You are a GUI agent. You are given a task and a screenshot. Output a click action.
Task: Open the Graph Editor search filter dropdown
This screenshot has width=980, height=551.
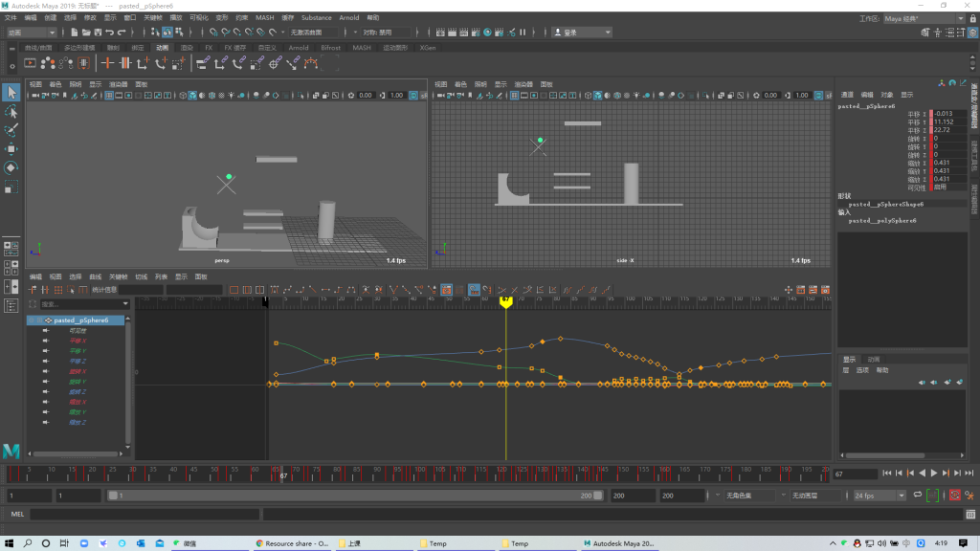tap(125, 304)
